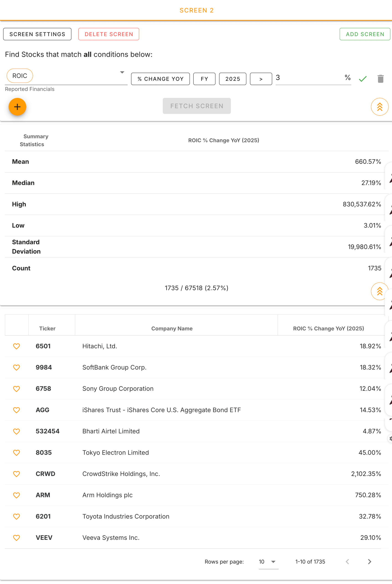Switch to the SCREEN 2 tab
Image resolution: width=392 pixels, height=584 pixels.
(197, 10)
